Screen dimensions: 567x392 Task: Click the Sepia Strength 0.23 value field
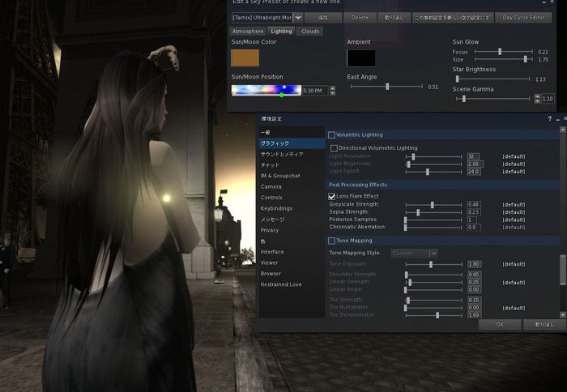pos(474,212)
